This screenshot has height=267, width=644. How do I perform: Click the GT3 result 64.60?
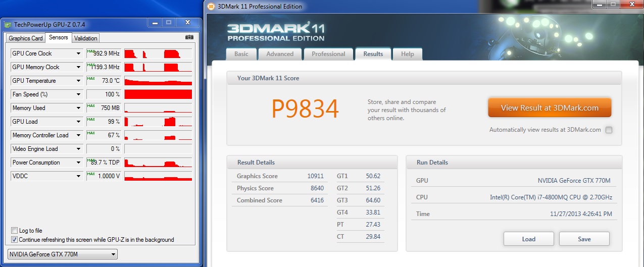point(373,200)
